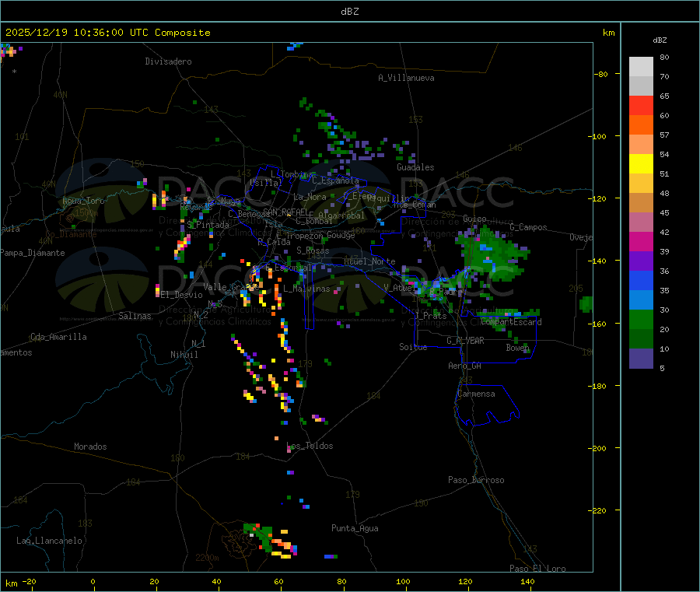Click the S_Rosas map label
The width and height of the screenshot is (700, 592).
(x=313, y=250)
